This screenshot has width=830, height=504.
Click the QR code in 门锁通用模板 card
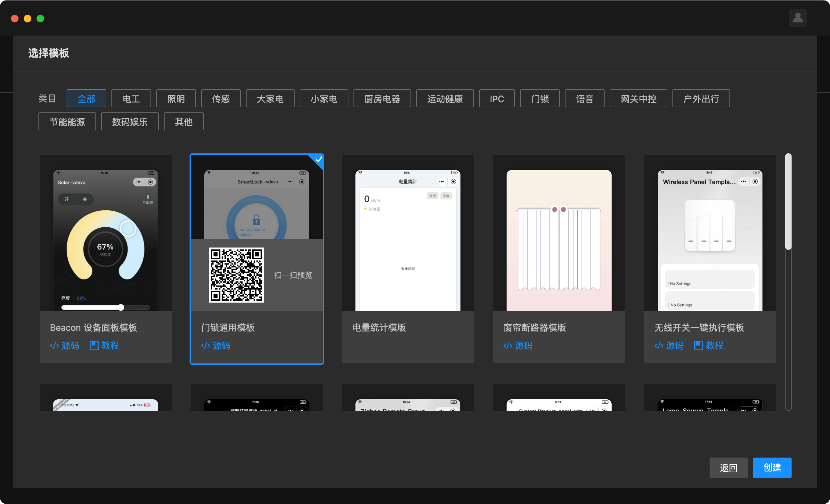pos(236,275)
